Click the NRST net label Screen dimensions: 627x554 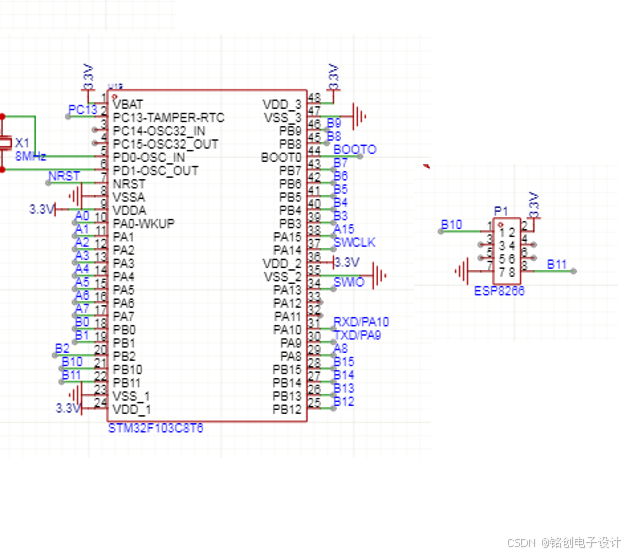pos(64,176)
